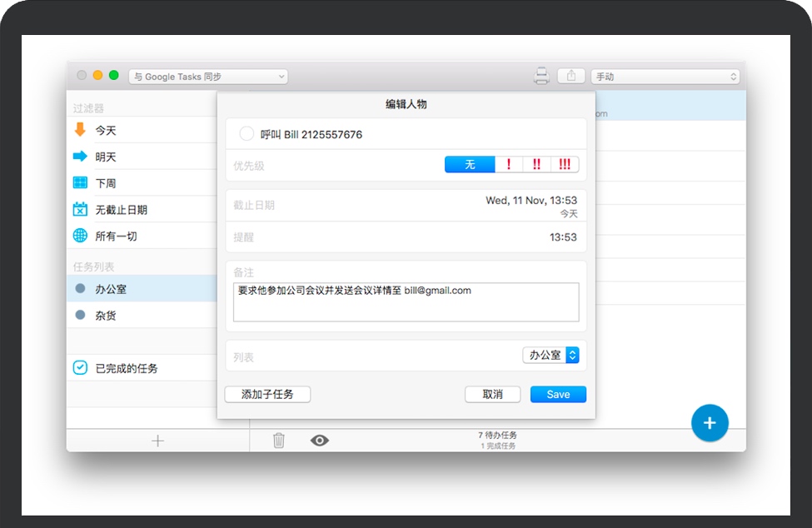This screenshot has width=812, height=528.
Task: Click the printer icon in toolbar
Action: pyautogui.click(x=541, y=77)
